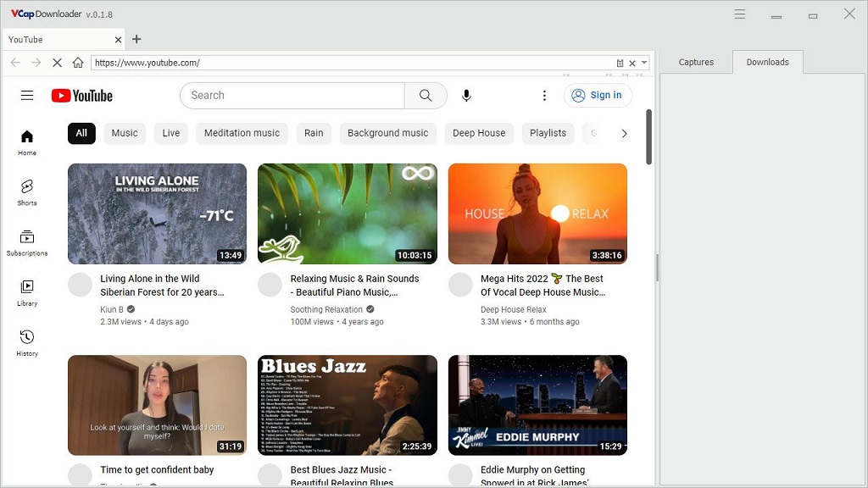Open a new tab with plus button
The width and height of the screenshot is (868, 488).
point(136,39)
